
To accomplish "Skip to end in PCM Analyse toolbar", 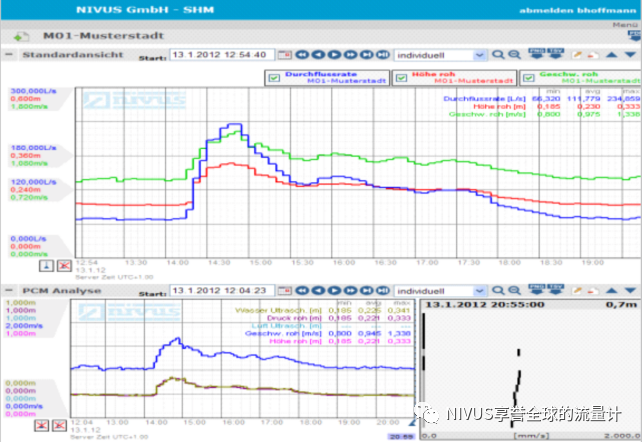I will (x=366, y=291).
